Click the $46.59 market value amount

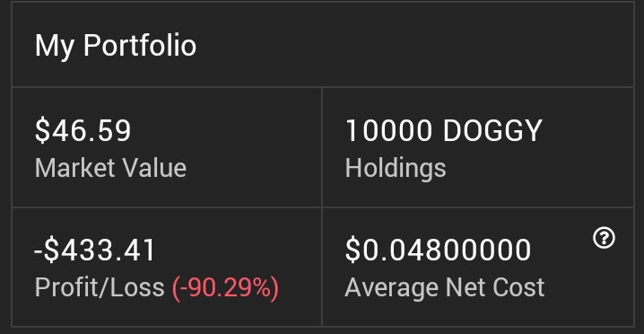click(x=83, y=131)
